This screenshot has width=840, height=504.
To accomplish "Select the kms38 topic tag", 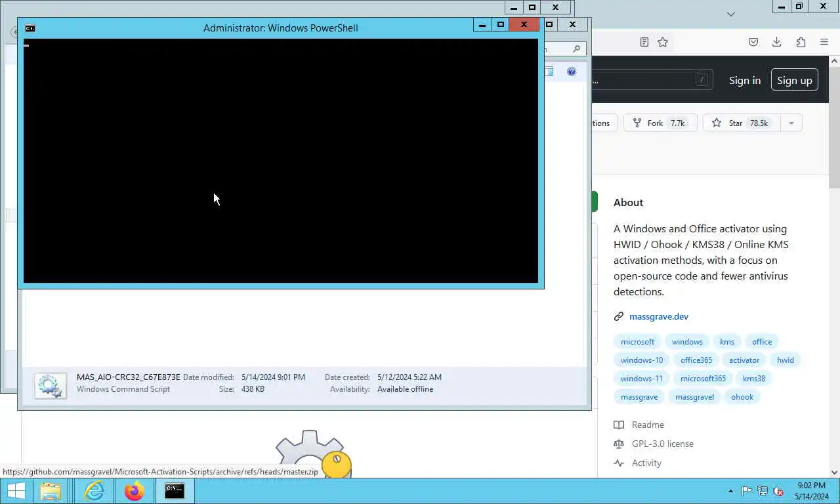I will [754, 378].
